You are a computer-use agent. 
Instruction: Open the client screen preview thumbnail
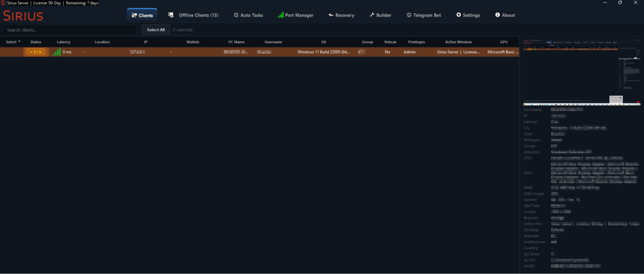[x=582, y=72]
